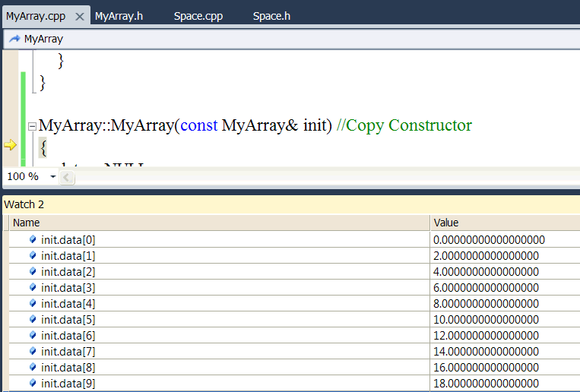Click the icon beside init.data[2]
Screen dimensions: 580x392
coord(33,271)
